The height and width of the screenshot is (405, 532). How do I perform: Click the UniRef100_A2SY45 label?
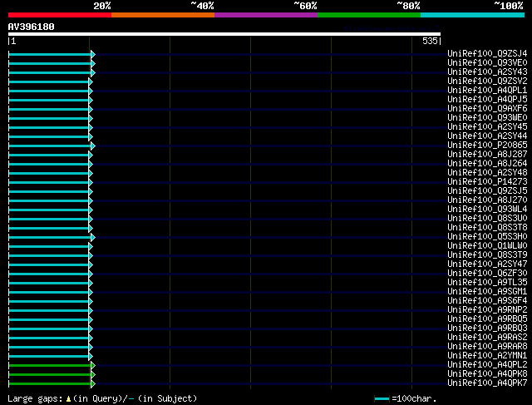click(487, 127)
